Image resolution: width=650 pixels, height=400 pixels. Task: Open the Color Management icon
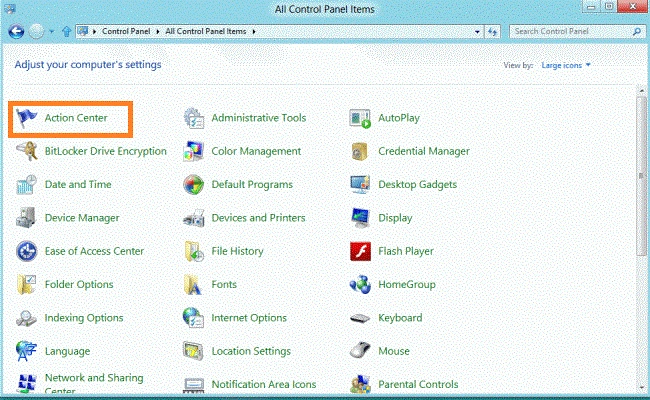click(194, 151)
